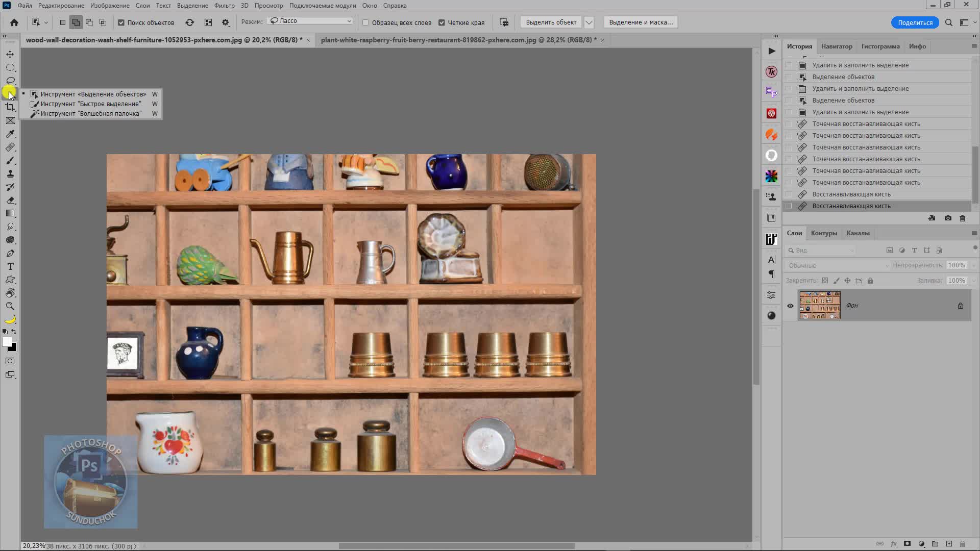The height and width of the screenshot is (551, 980).
Task: Select the Eyedropper tool
Action: pyautogui.click(x=10, y=134)
